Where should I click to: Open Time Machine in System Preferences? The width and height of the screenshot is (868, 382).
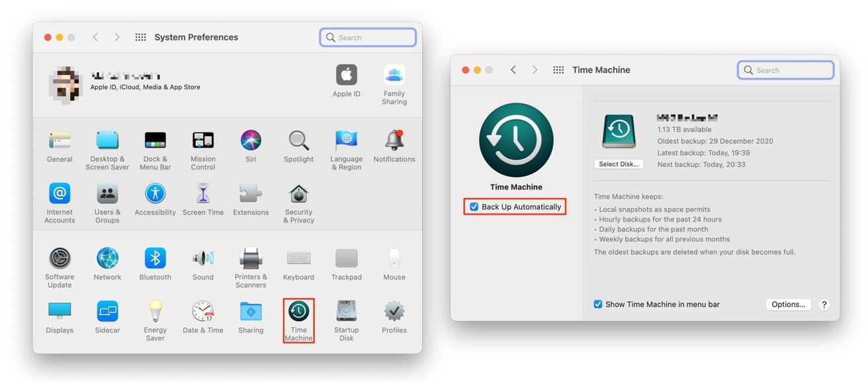point(298,311)
